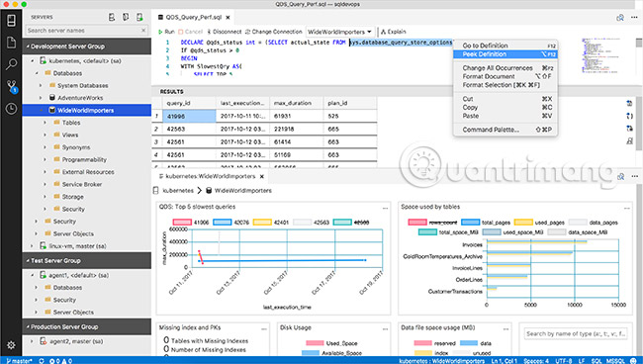Click kubernetes breadcrumb in dashboard
643x364 pixels.
[x=178, y=191]
